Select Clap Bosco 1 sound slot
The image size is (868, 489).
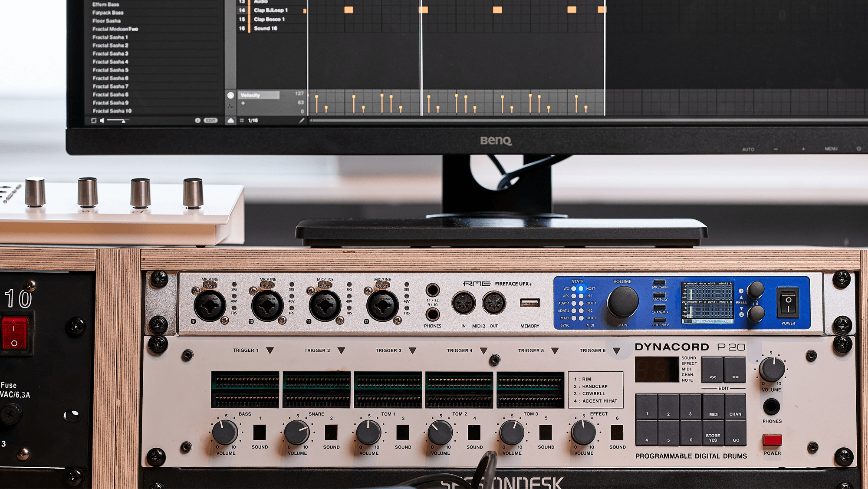click(x=269, y=19)
